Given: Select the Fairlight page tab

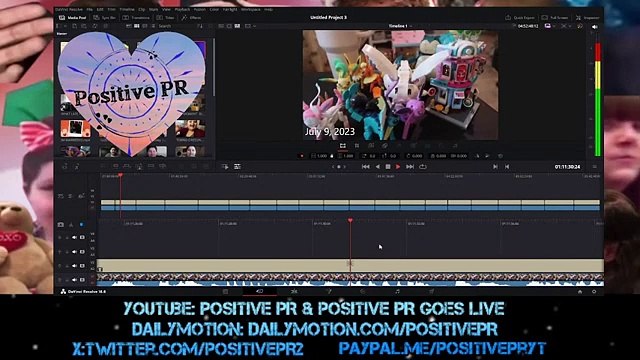Looking at the screenshot, I should coord(397,291).
